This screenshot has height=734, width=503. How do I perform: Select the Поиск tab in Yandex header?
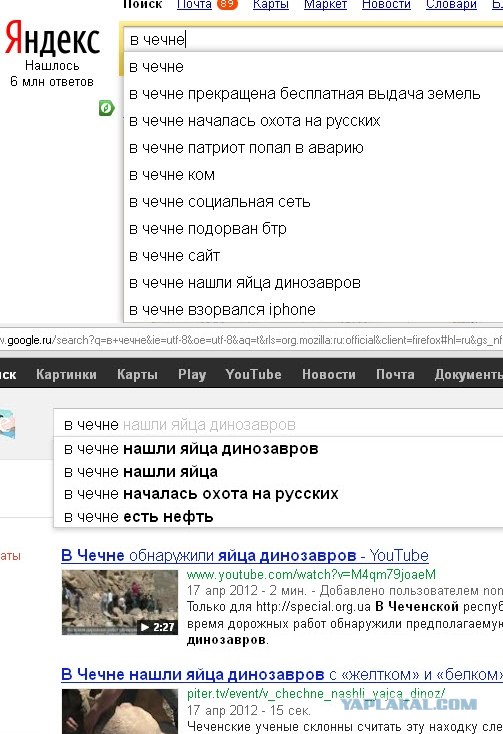(142, 5)
